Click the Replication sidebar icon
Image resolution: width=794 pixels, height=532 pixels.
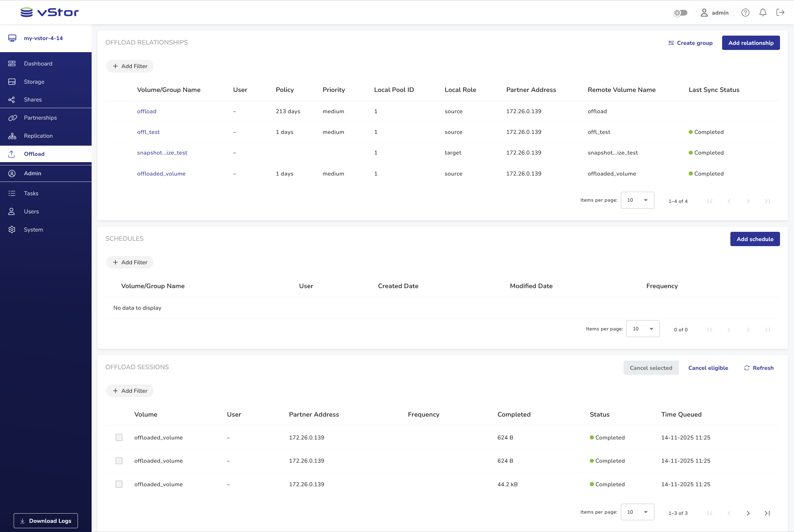point(12,136)
